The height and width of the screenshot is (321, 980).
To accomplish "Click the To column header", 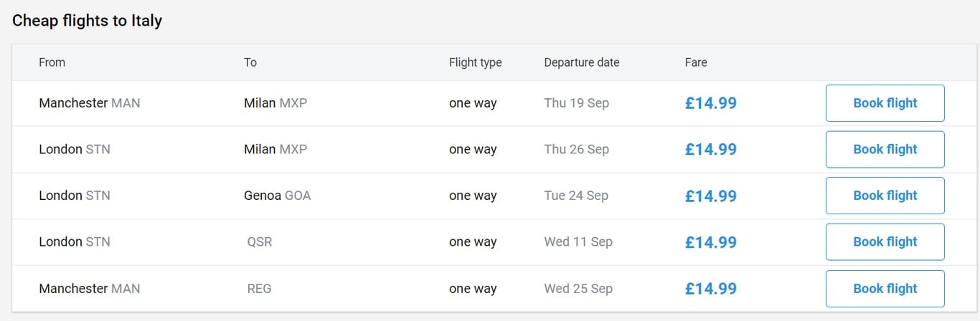I will (250, 62).
